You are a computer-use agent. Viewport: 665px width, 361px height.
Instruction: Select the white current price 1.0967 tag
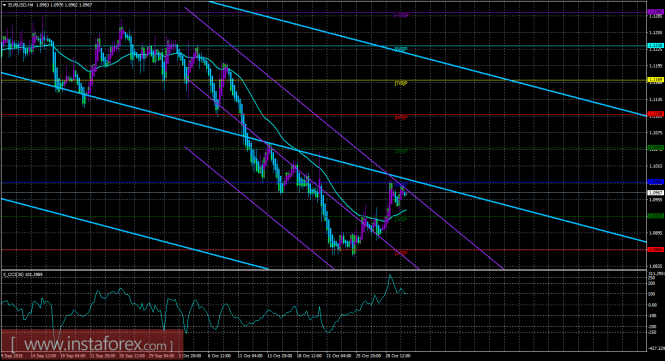[655, 193]
